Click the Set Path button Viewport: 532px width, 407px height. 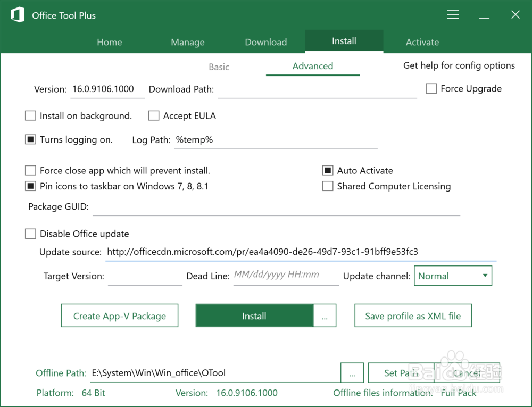coord(401,373)
